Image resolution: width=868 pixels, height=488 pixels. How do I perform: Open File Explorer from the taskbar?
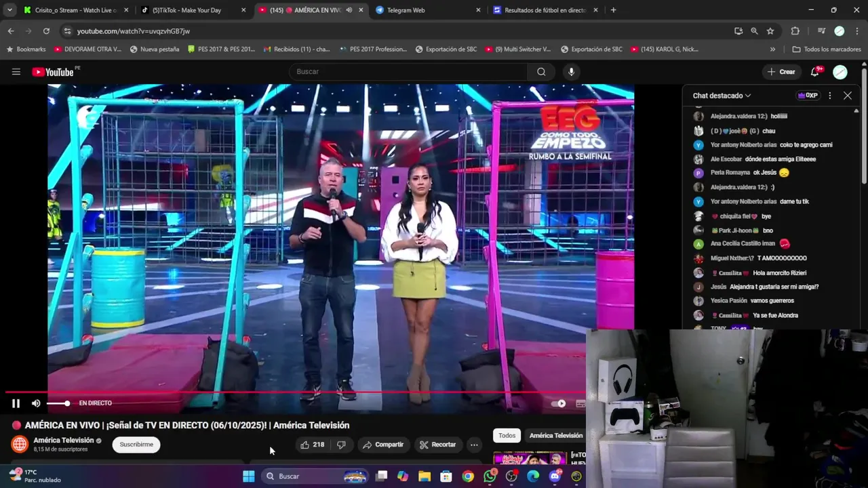pyautogui.click(x=425, y=476)
